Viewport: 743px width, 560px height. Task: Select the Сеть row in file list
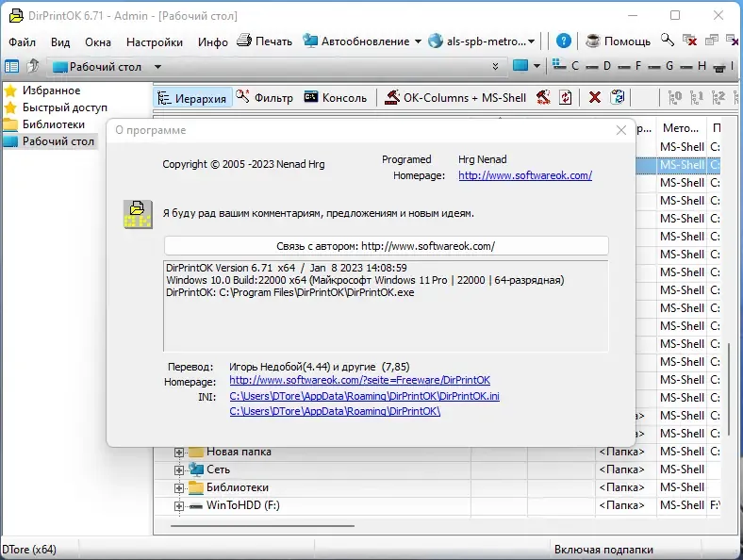437,469
